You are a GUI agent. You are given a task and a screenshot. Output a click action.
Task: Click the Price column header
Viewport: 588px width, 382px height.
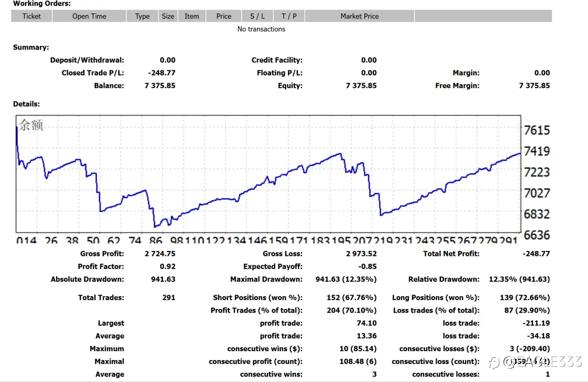point(224,16)
